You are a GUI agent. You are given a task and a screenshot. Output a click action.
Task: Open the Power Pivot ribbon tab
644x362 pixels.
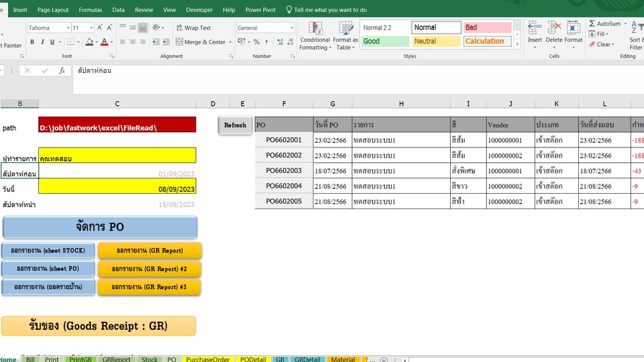260,10
